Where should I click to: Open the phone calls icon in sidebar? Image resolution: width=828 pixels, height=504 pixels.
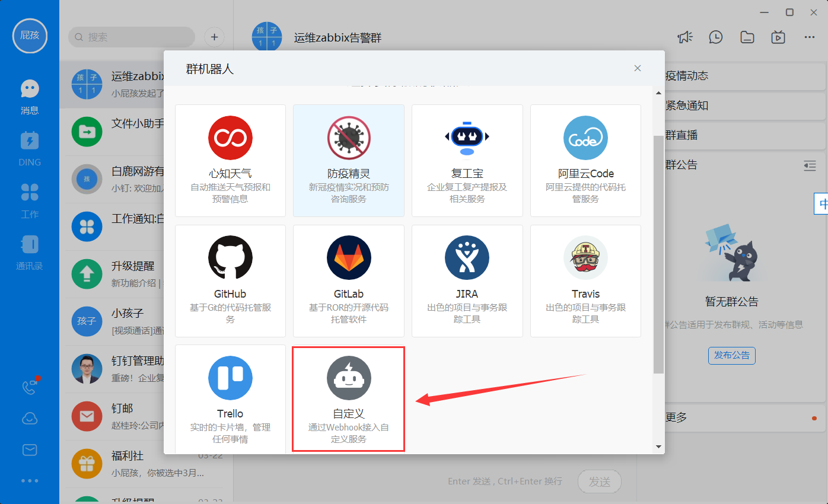30,387
